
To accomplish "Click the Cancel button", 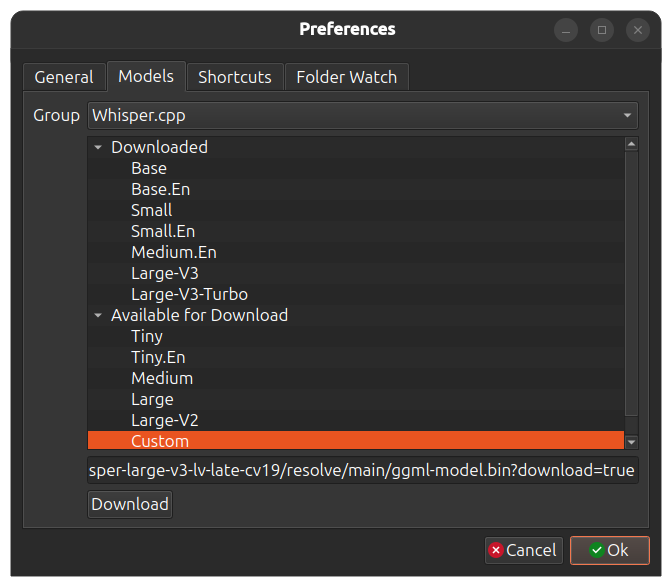I will pyautogui.click(x=523, y=550).
